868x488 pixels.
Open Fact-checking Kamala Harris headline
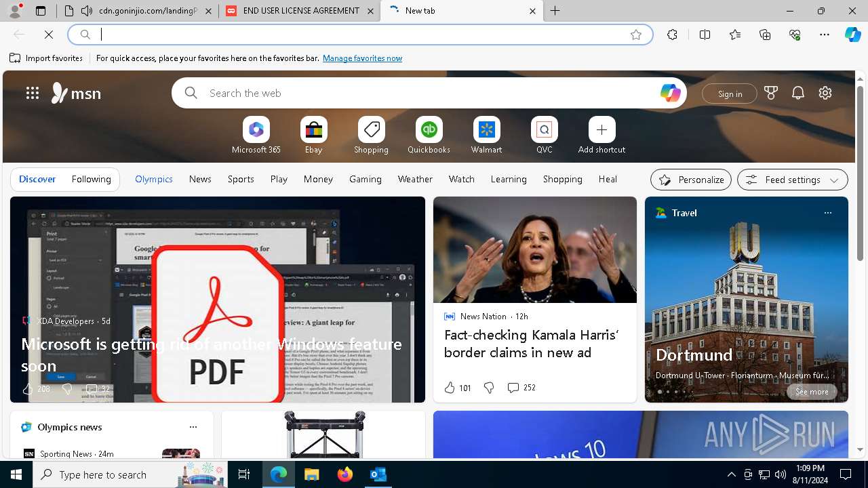point(532,344)
